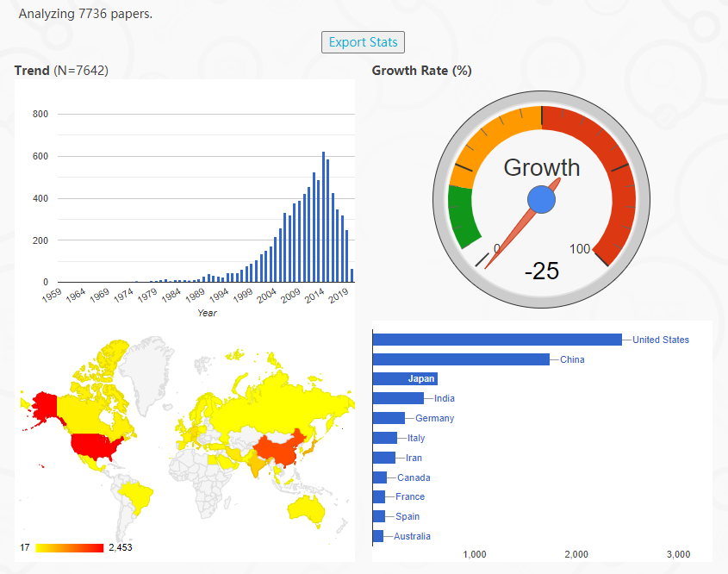This screenshot has height=574, width=728.
Task: Click the highlighted Japan bar
Action: (x=405, y=378)
